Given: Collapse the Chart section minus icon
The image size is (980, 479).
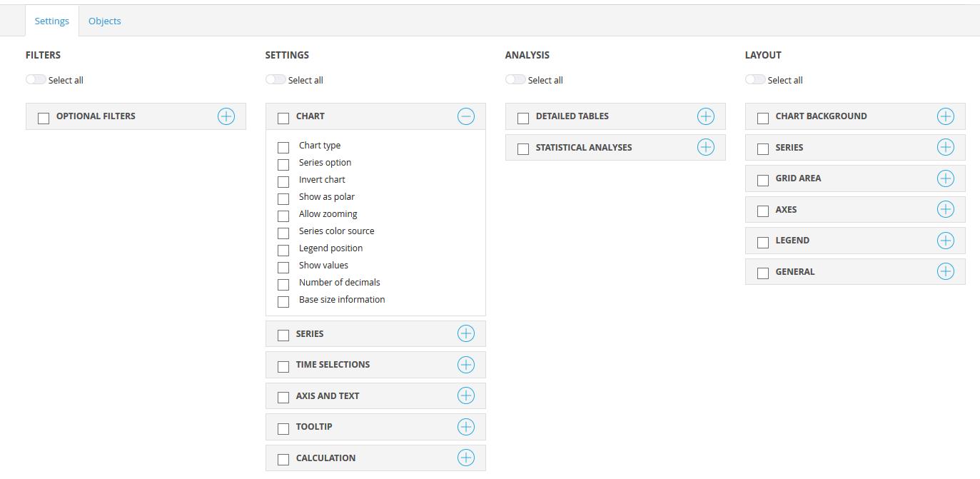Looking at the screenshot, I should (466, 116).
